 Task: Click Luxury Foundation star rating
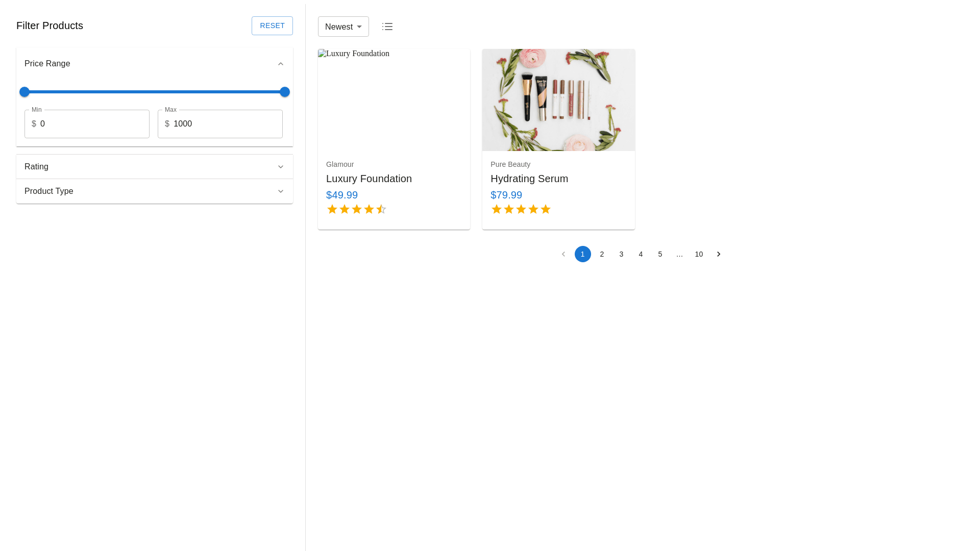click(x=356, y=209)
